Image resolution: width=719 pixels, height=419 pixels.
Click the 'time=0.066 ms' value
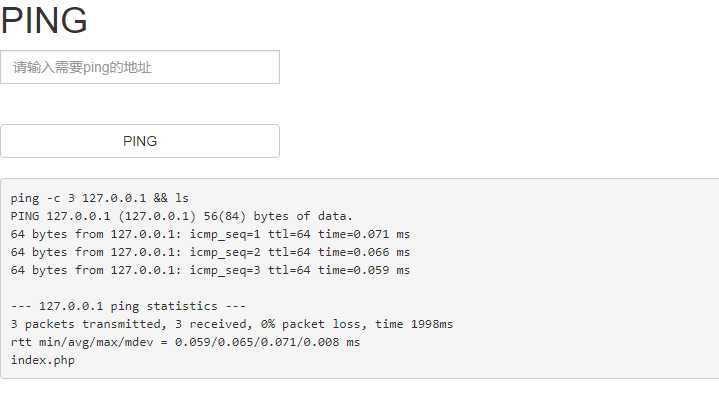[364, 252]
